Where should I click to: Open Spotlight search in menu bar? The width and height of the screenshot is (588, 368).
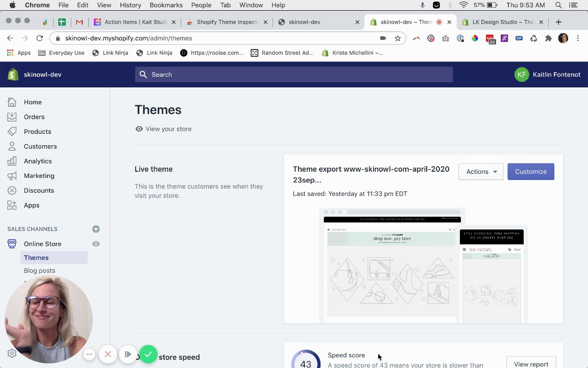click(x=558, y=5)
